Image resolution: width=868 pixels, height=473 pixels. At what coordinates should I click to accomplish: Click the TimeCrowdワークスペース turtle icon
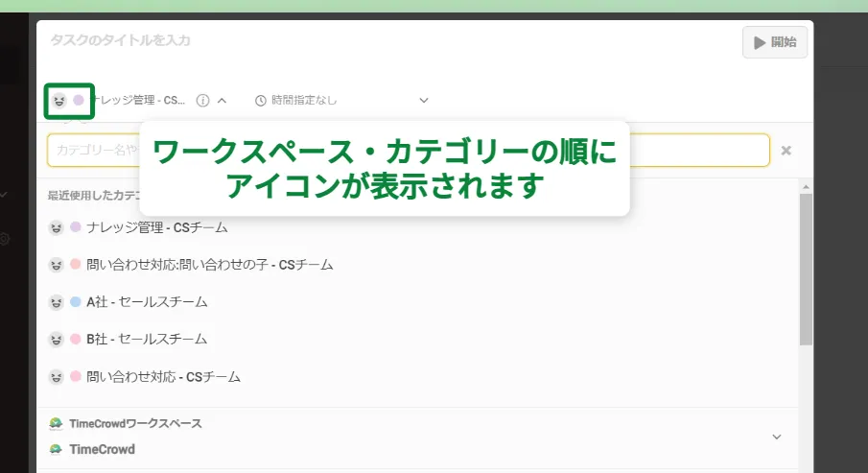(x=57, y=423)
